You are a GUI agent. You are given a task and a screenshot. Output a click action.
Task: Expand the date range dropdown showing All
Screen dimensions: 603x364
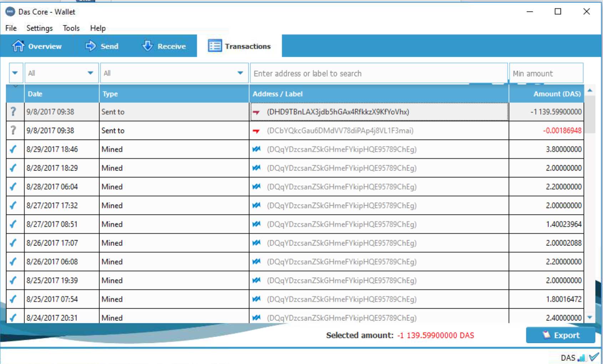61,73
